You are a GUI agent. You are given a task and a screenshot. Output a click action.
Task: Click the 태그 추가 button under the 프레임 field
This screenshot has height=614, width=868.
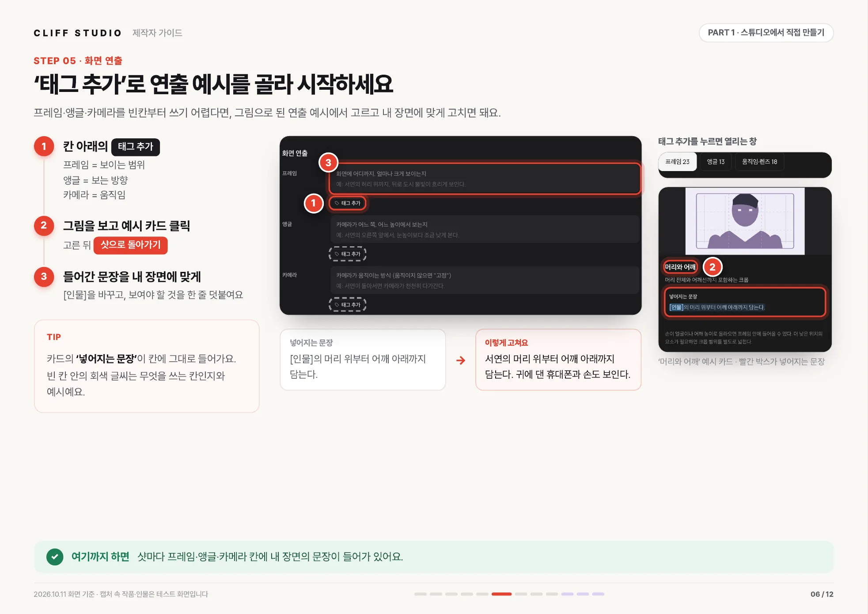click(x=348, y=203)
